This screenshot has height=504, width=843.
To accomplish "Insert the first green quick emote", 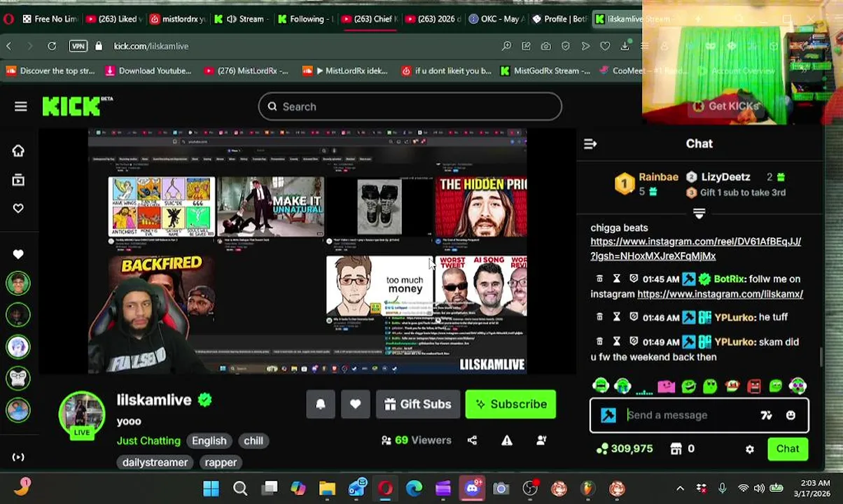I will tap(601, 386).
